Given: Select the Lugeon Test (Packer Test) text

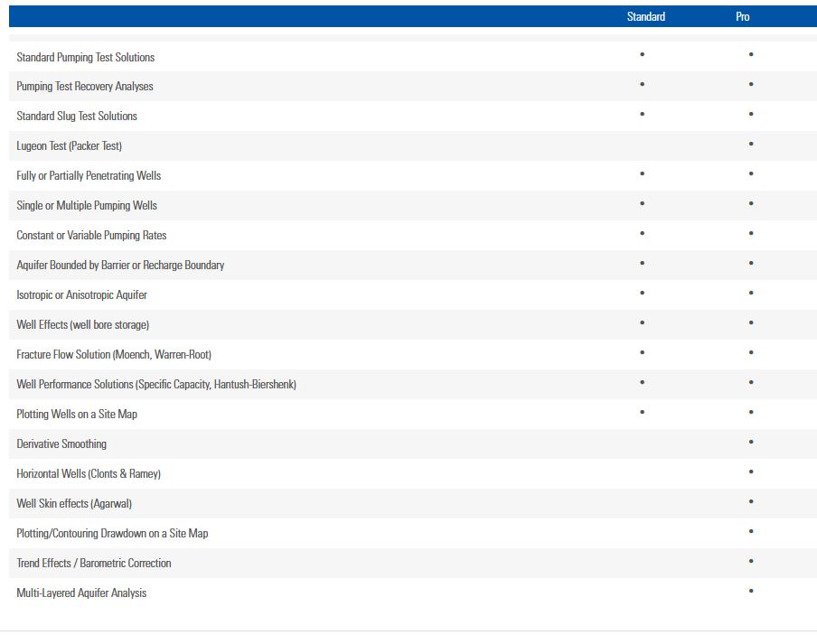Looking at the screenshot, I should tap(69, 145).
